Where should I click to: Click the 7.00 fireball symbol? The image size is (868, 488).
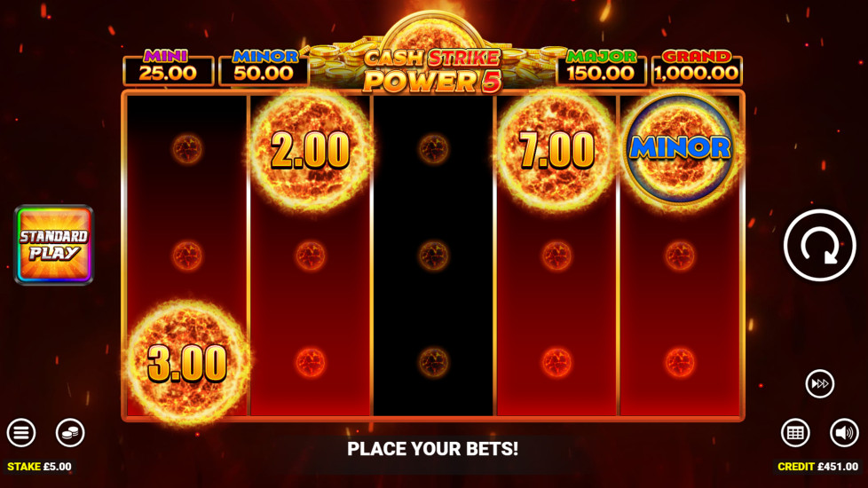point(556,149)
